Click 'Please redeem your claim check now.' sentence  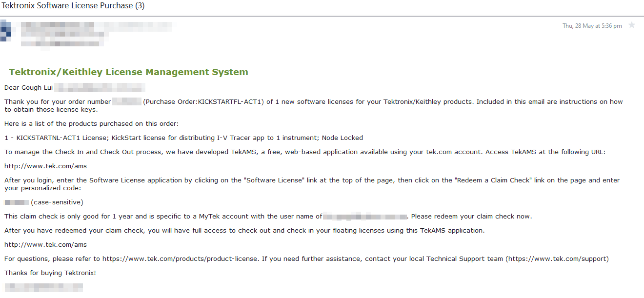(x=472, y=216)
